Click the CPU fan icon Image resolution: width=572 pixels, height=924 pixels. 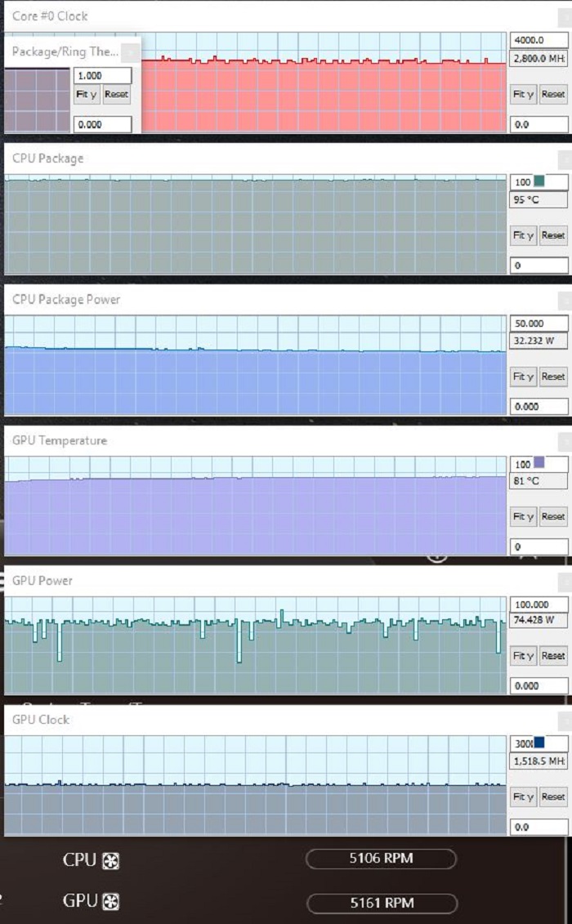point(111,861)
